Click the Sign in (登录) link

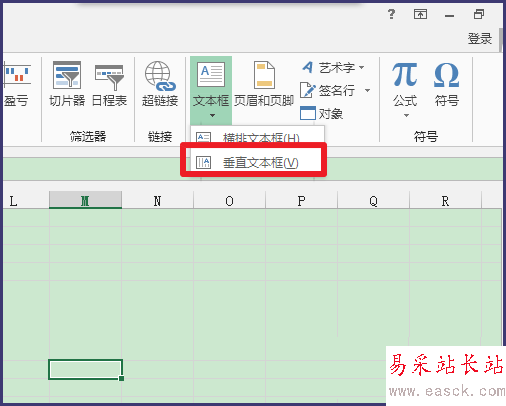click(479, 39)
